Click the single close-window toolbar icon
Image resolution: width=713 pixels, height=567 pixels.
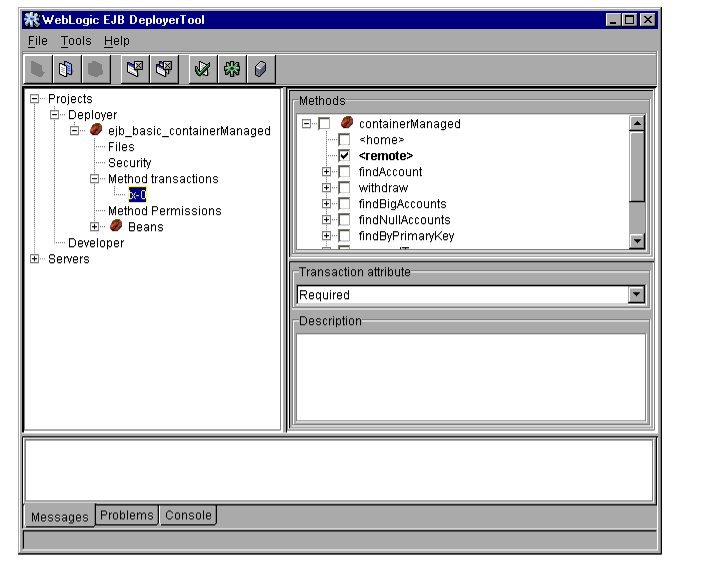[x=135, y=70]
